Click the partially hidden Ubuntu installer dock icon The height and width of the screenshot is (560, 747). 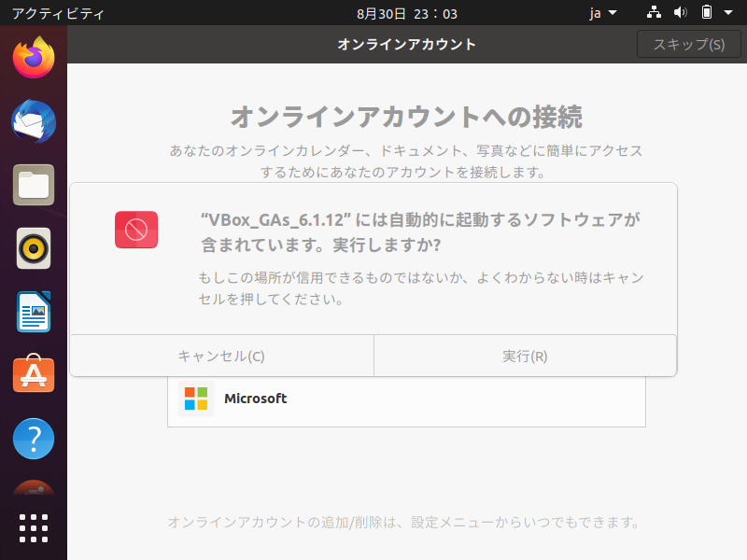[34, 487]
